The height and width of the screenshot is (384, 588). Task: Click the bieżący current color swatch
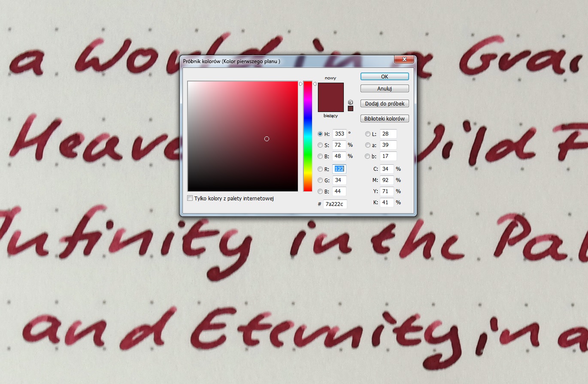click(x=330, y=106)
